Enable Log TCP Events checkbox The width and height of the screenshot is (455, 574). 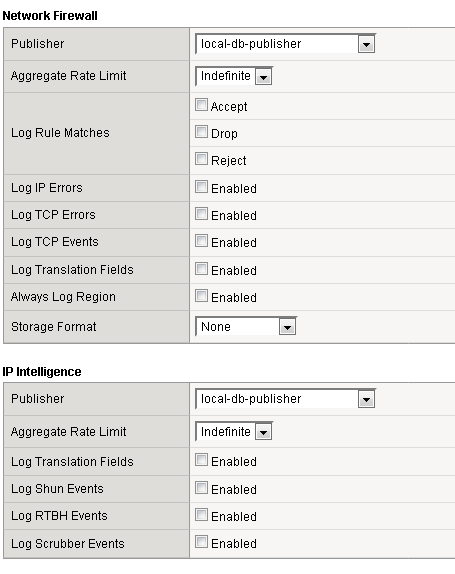tap(201, 241)
